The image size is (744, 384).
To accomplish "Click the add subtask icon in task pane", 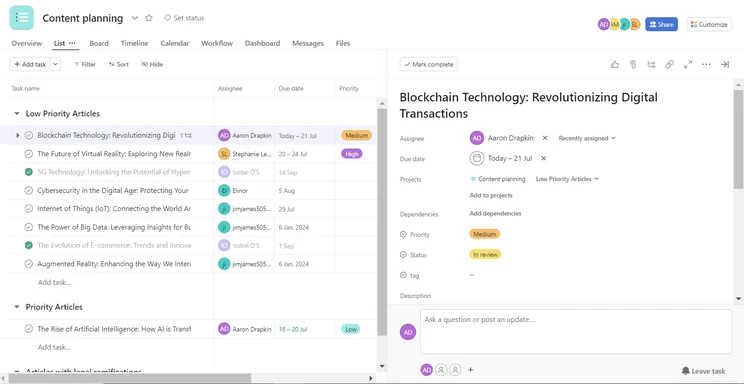I will click(x=651, y=64).
